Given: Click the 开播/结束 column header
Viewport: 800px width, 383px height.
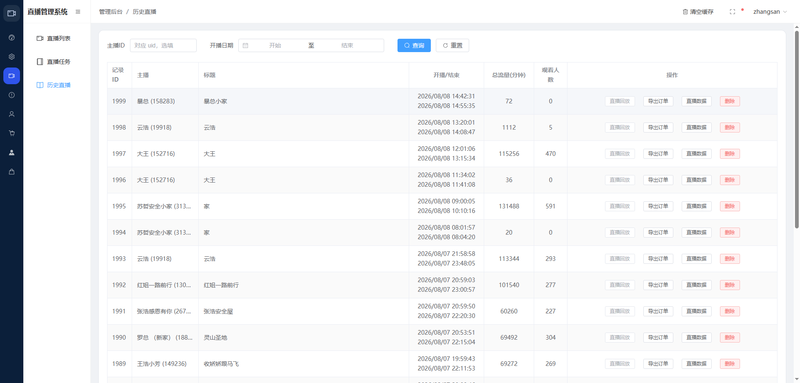Looking at the screenshot, I should point(446,75).
